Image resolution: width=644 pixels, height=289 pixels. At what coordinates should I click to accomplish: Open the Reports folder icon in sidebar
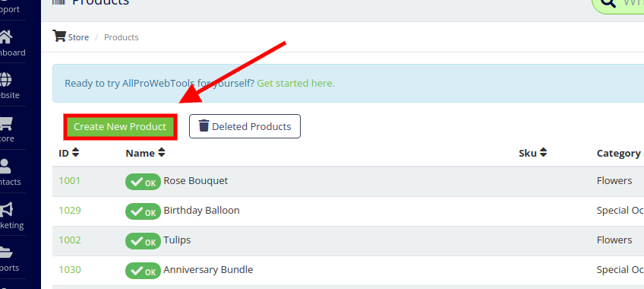click(x=5, y=252)
